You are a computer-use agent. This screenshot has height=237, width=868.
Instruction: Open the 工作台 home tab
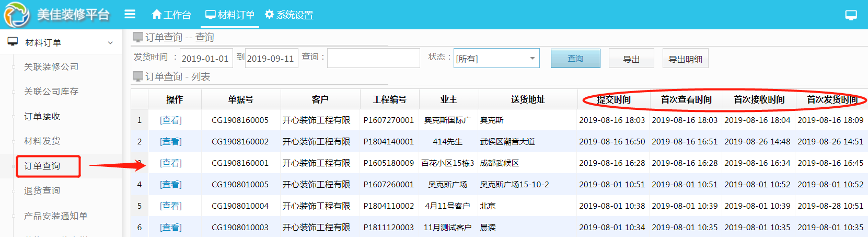(x=171, y=15)
